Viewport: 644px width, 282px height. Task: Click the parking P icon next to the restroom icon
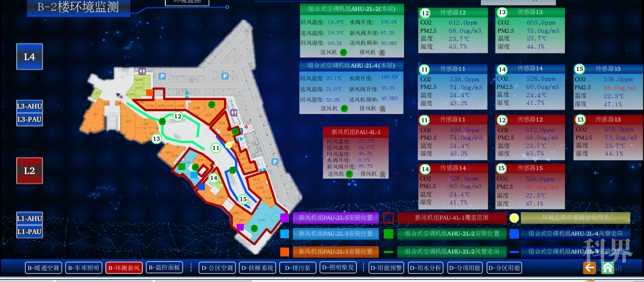tap(162, 76)
